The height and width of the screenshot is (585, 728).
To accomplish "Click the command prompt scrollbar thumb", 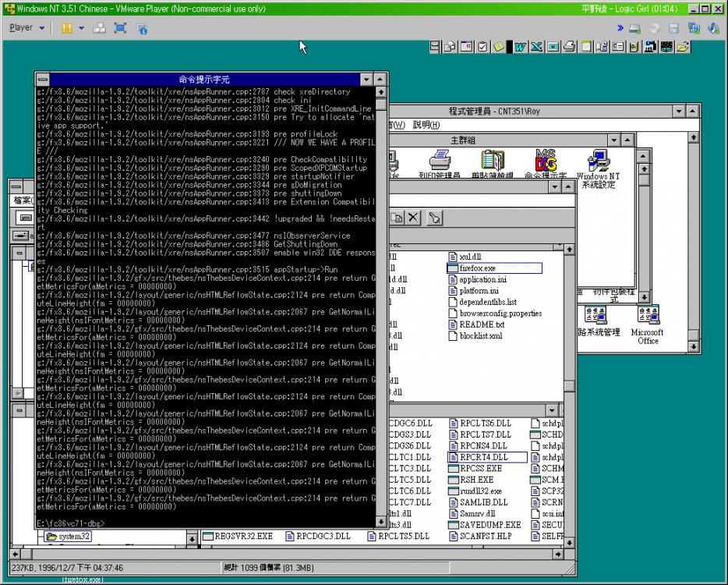I will pyautogui.click(x=380, y=104).
